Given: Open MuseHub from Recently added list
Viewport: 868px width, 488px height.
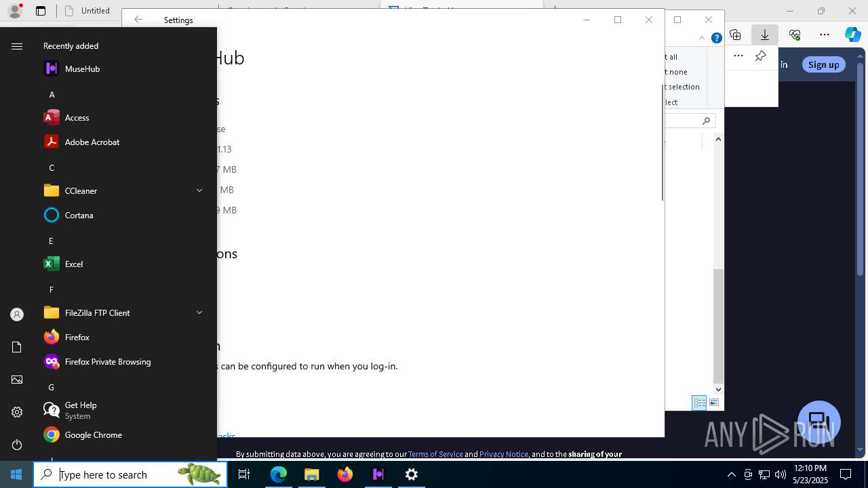Looking at the screenshot, I should [x=125, y=68].
